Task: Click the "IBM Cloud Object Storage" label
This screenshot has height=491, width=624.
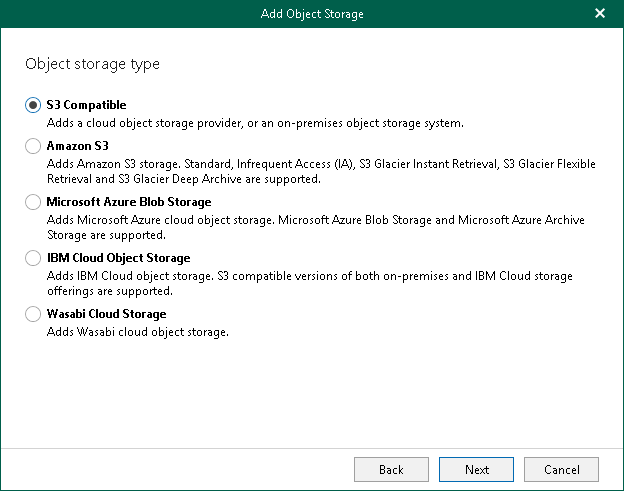Action: tap(118, 258)
